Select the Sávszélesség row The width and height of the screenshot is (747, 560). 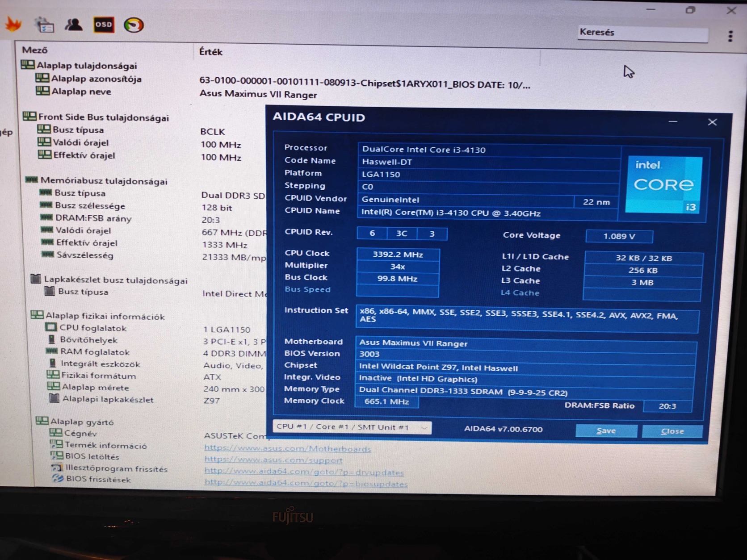point(77,255)
